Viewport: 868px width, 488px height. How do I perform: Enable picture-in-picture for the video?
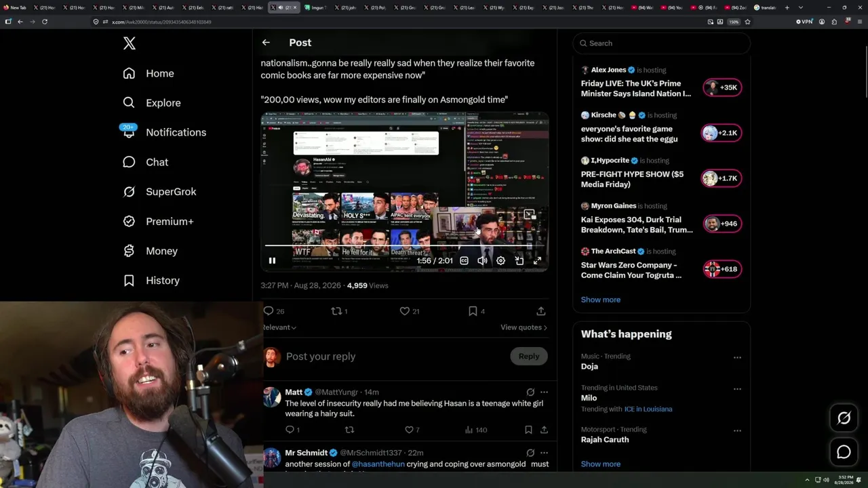pos(519,260)
